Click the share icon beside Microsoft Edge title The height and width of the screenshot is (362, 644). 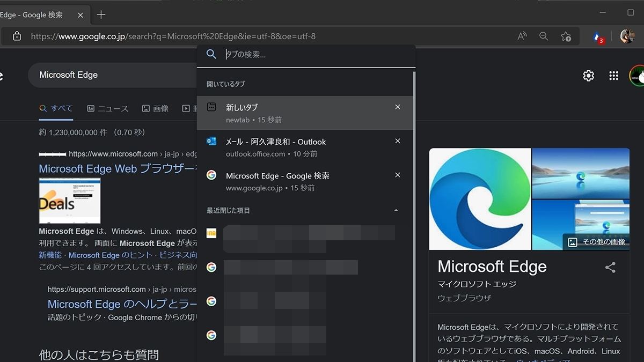coord(610,268)
